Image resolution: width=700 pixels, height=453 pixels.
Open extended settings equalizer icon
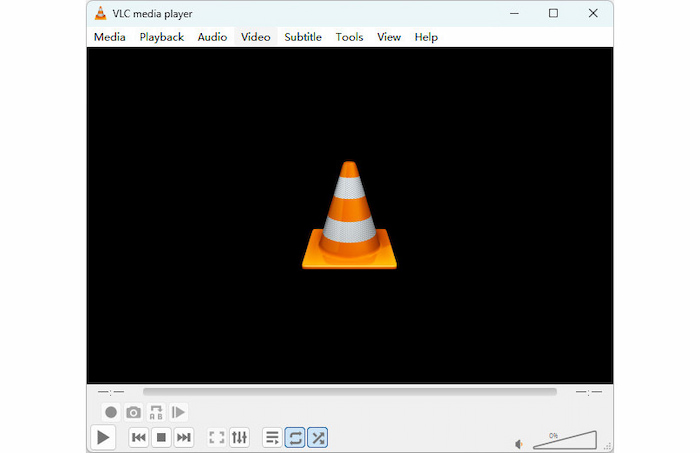pyautogui.click(x=239, y=437)
